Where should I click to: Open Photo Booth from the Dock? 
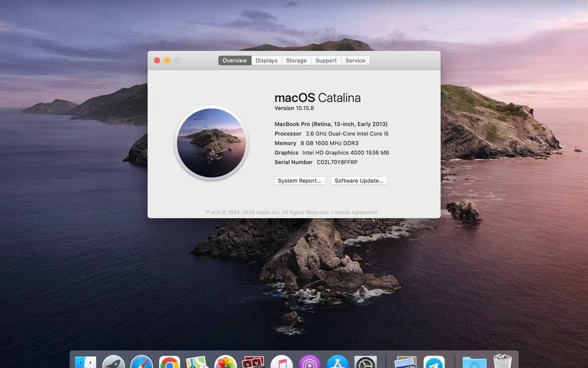click(x=253, y=362)
